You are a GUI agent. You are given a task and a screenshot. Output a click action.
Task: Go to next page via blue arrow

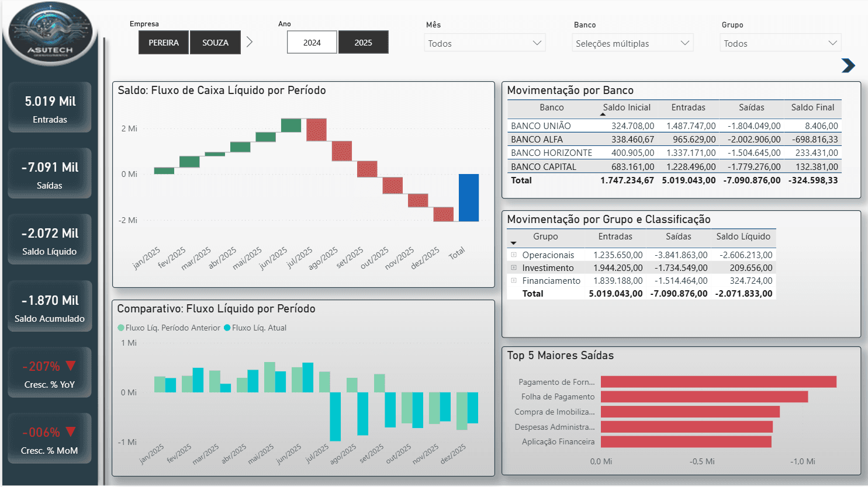(848, 65)
